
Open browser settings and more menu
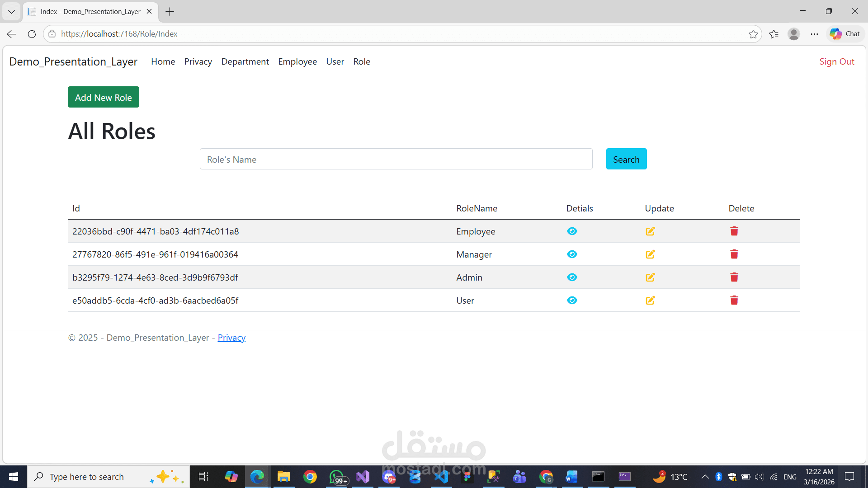click(x=814, y=34)
